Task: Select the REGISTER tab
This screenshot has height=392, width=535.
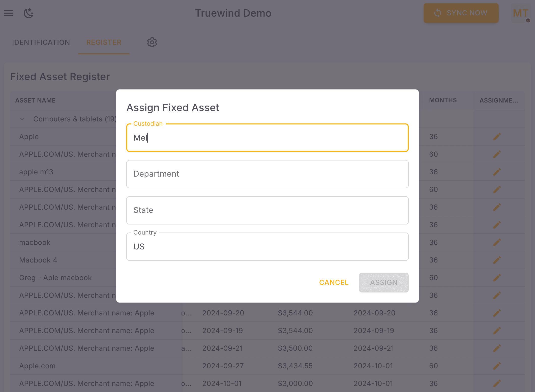Action: coord(104,42)
